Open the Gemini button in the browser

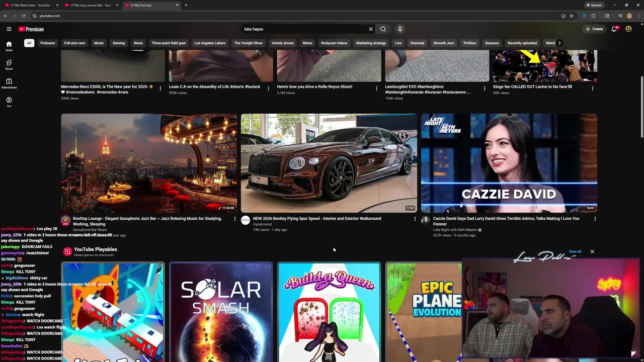coord(594,5)
